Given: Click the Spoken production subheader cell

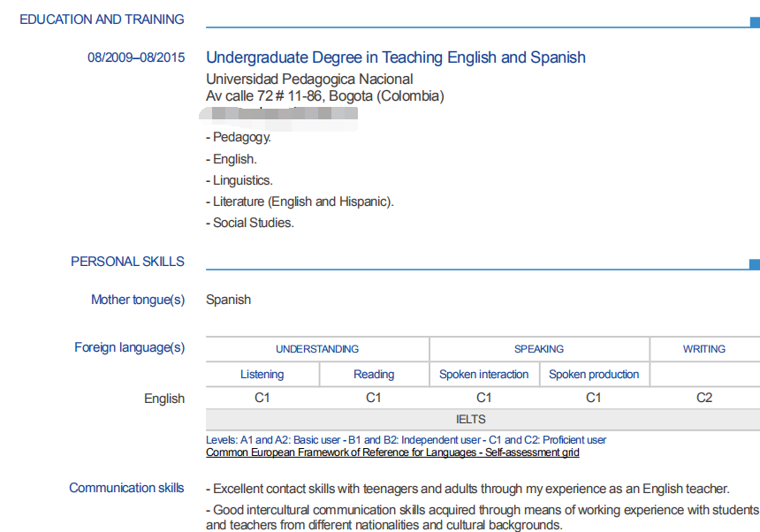Looking at the screenshot, I should coord(594,375).
